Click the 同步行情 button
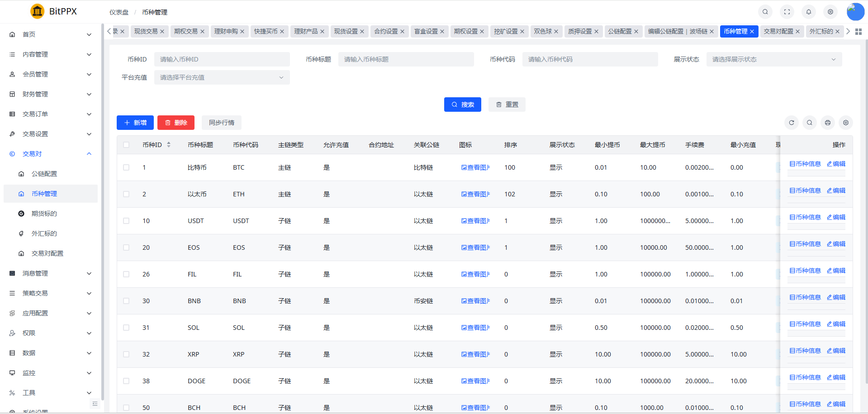The image size is (868, 414). click(221, 123)
